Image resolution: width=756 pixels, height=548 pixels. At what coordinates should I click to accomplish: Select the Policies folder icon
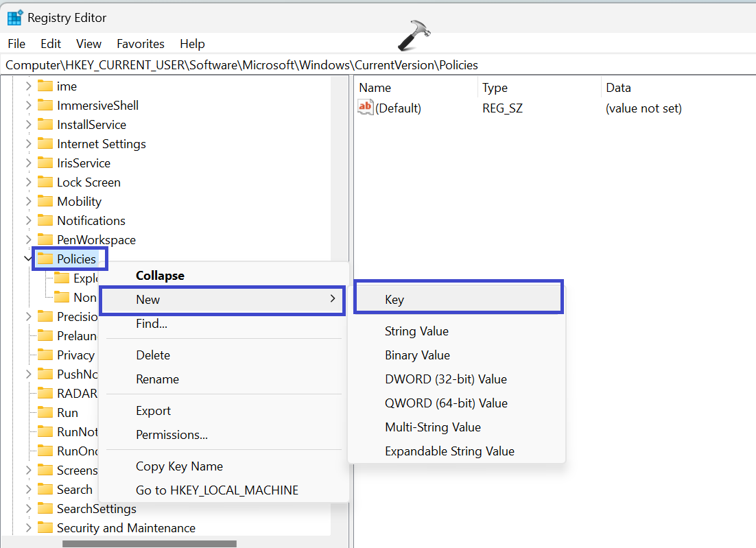point(45,259)
